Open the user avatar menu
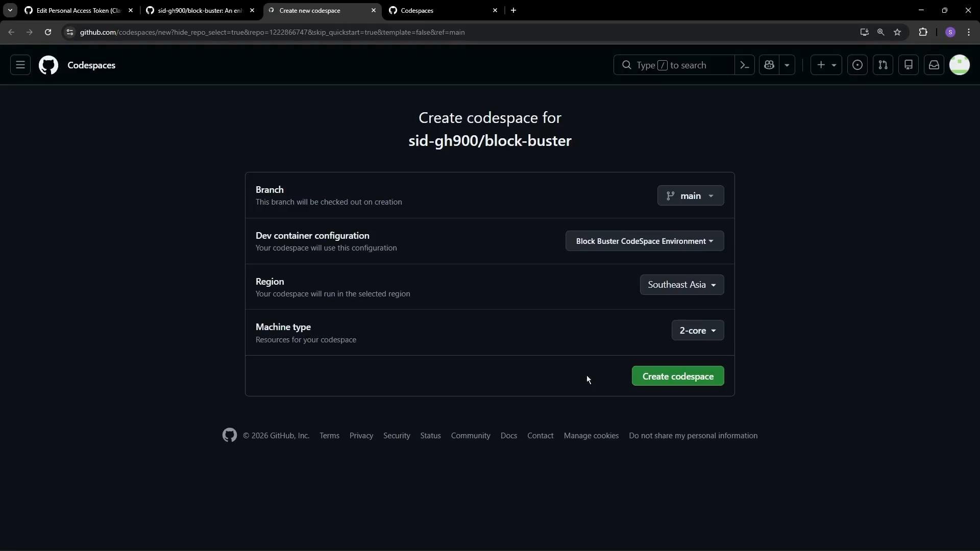The image size is (980, 551). (x=960, y=65)
